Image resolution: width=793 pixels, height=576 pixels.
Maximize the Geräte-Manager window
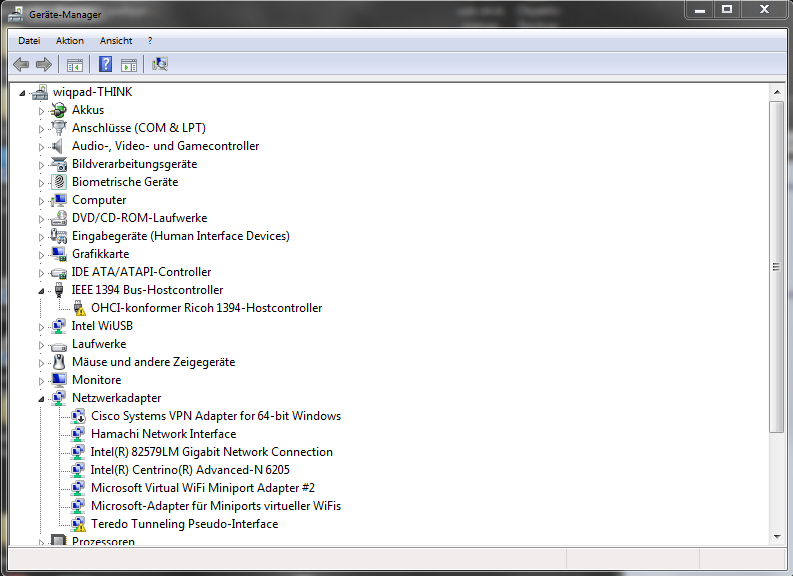click(727, 10)
